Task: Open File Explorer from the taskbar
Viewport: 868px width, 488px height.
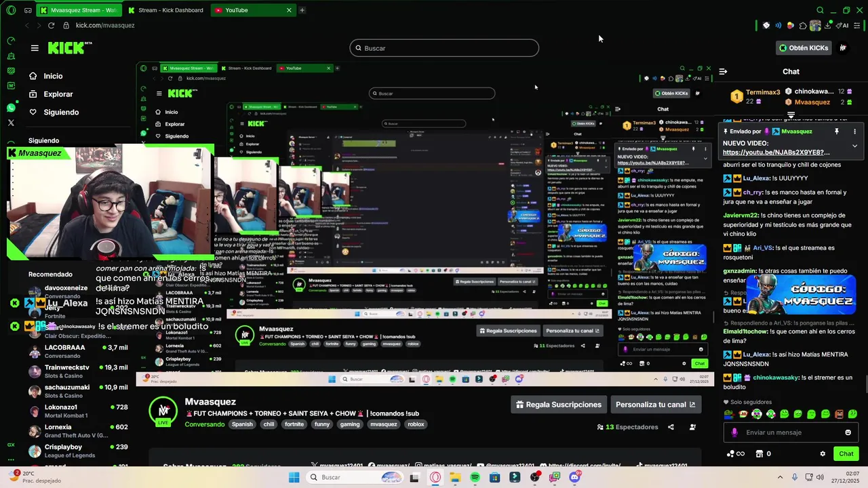Action: coord(455,477)
